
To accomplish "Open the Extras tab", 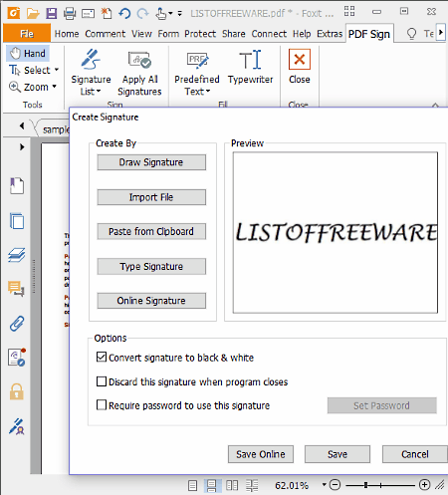I will [330, 34].
